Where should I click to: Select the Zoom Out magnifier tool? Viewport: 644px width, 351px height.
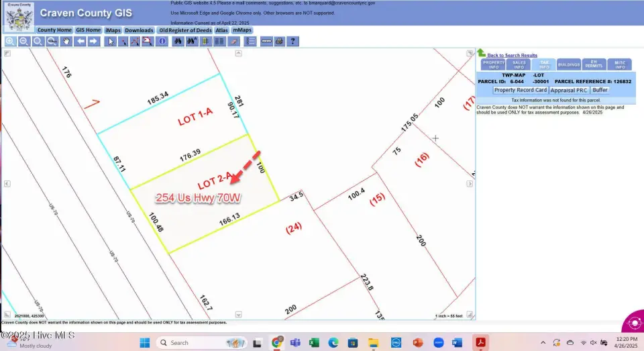click(x=24, y=42)
